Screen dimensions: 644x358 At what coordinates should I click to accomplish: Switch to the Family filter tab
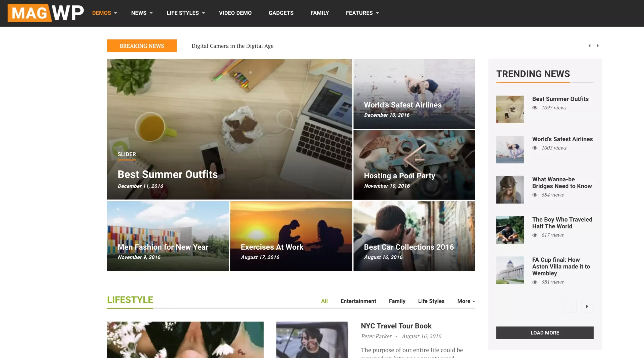[397, 301]
